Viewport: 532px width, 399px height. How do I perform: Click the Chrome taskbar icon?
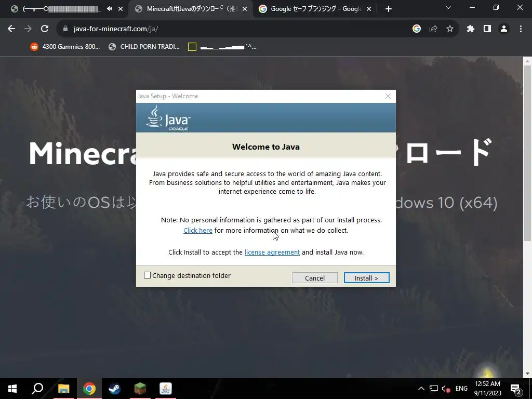(89, 389)
